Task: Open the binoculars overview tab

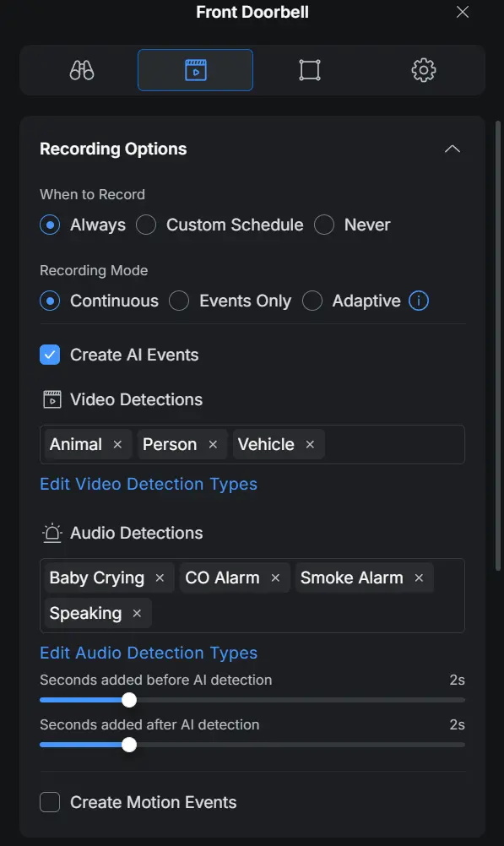Action: point(82,70)
